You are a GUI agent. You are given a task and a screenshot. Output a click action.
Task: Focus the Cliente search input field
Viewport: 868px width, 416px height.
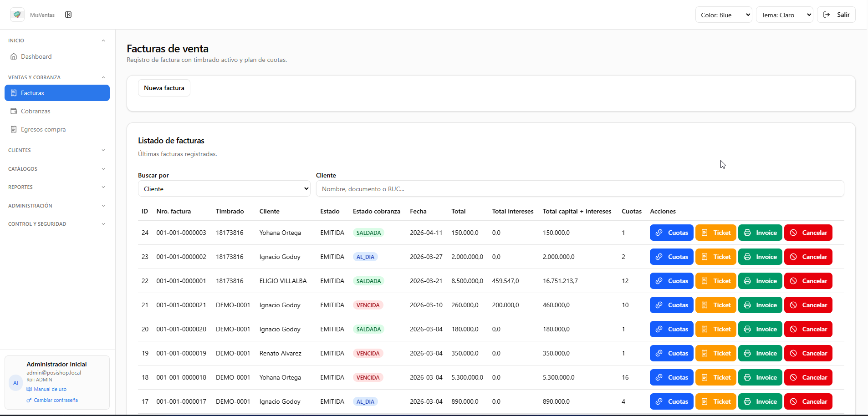click(580, 189)
